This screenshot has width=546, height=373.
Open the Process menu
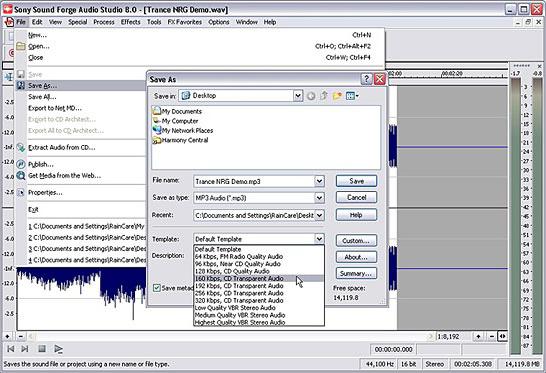[x=104, y=22]
